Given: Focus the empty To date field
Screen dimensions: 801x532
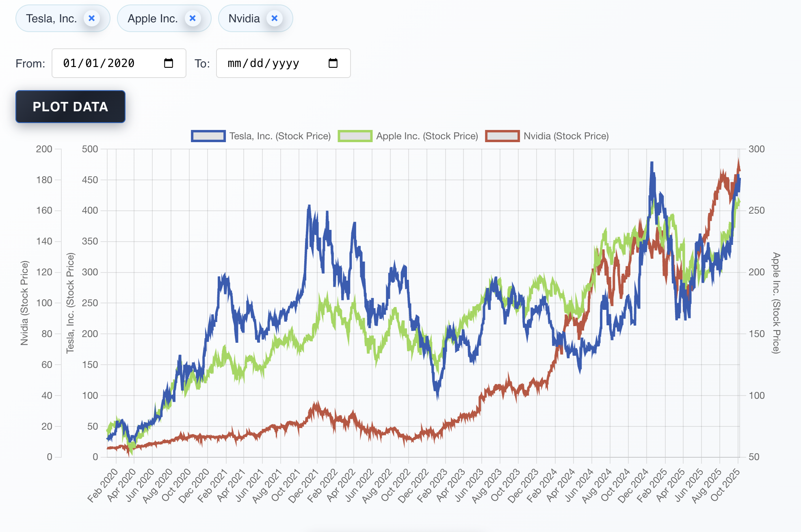Looking at the screenshot, I should (x=263, y=63).
